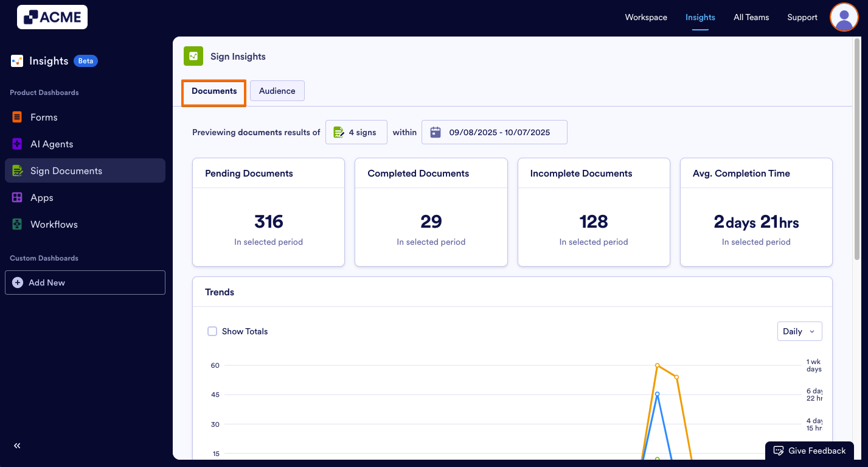The image size is (868, 467).
Task: Select the Insights item in top navigation
Action: pyautogui.click(x=700, y=17)
